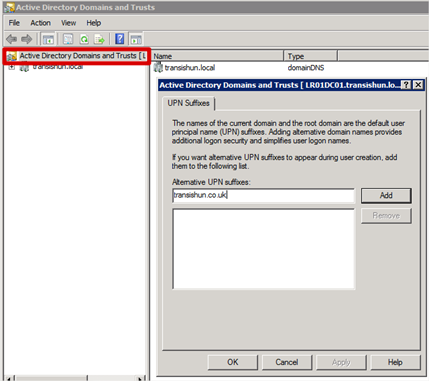Viewport: 429px width, 381px height.
Task: Expand the transisihun.local tree node
Action: click(12, 67)
